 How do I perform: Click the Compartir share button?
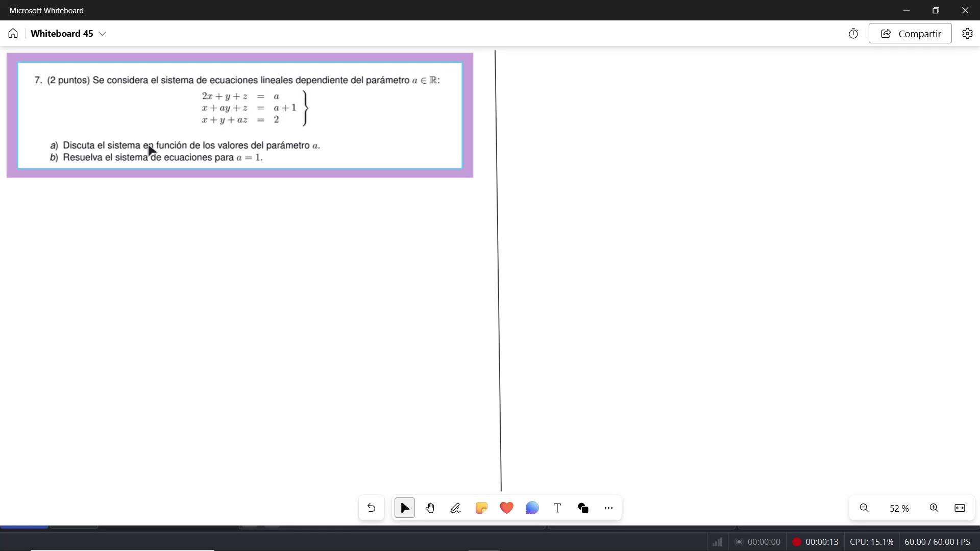[910, 34]
